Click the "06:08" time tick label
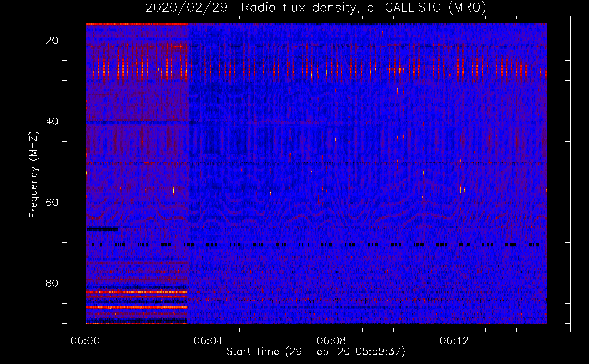This screenshot has width=589, height=364. pos(331,341)
